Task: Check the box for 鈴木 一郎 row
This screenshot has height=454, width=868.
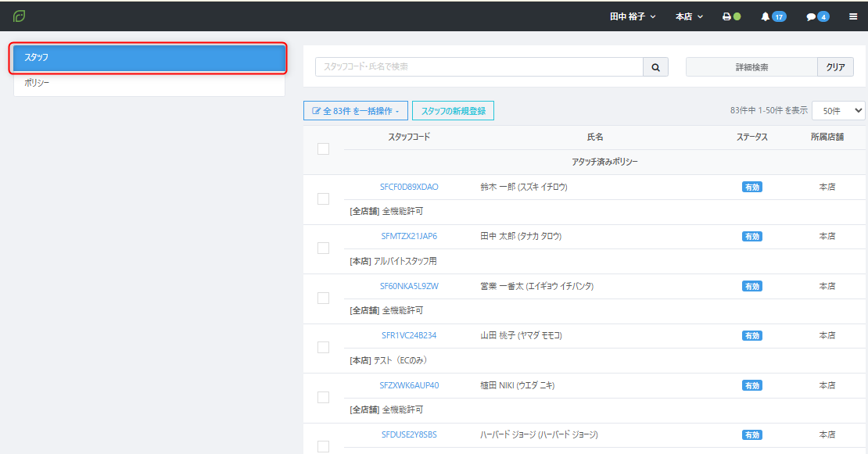Action: (323, 198)
